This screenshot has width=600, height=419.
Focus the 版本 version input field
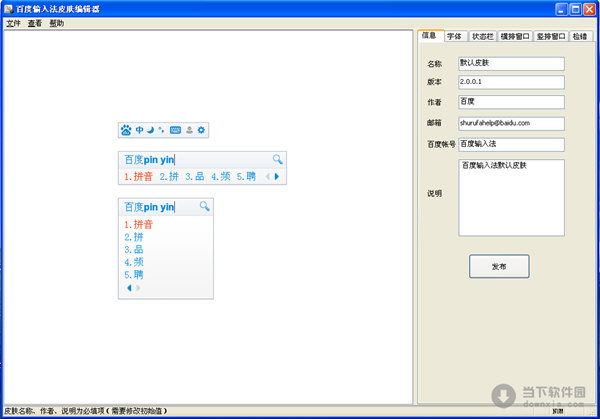(x=511, y=82)
